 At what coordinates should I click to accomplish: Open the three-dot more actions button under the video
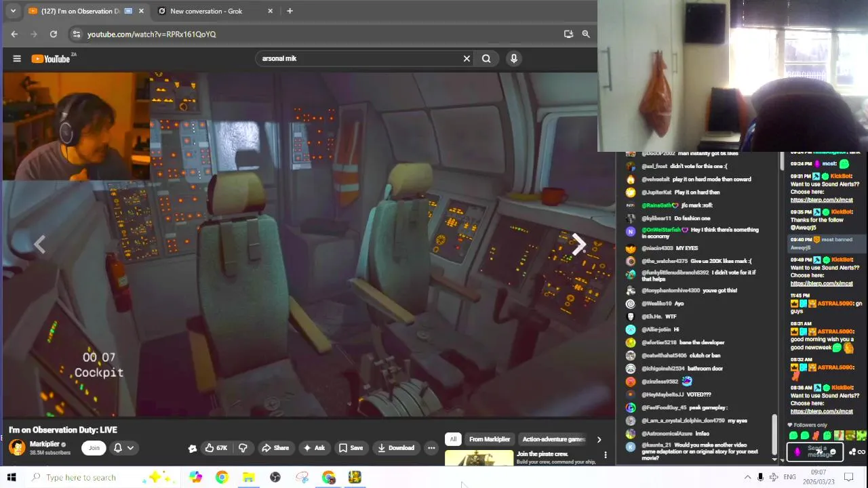431,448
